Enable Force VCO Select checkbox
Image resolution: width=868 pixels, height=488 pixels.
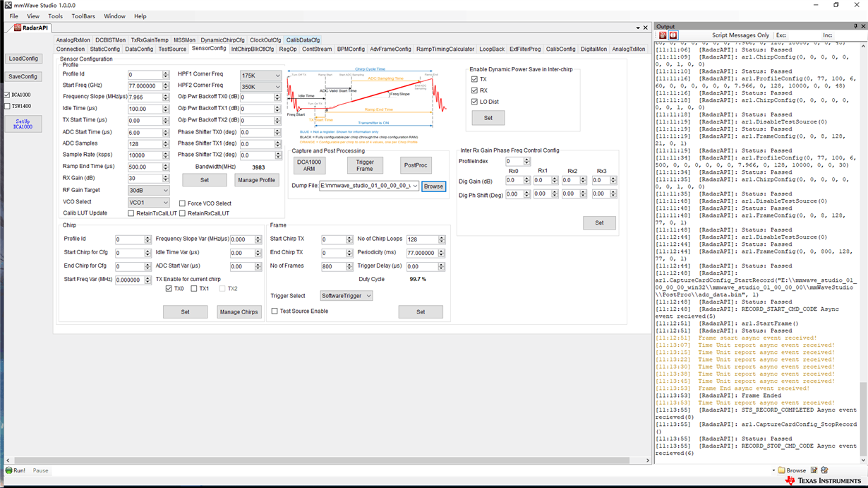(182, 203)
